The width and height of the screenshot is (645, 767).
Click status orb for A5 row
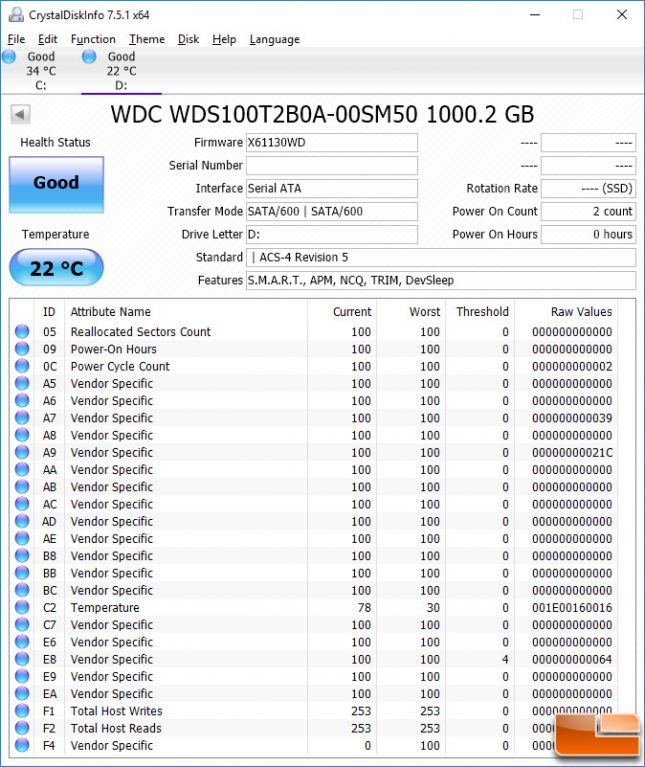(22, 383)
